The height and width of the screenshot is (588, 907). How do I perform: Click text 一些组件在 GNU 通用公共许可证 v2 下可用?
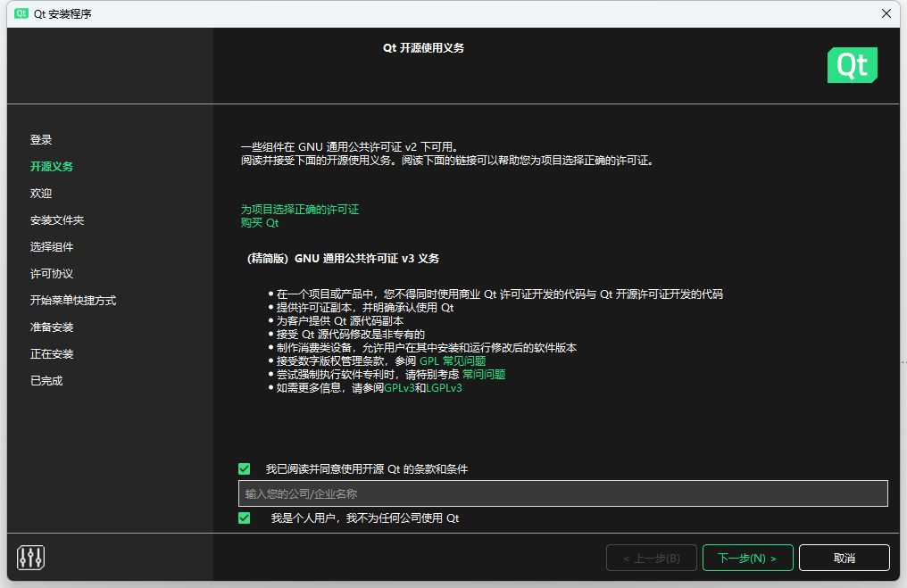[351, 147]
